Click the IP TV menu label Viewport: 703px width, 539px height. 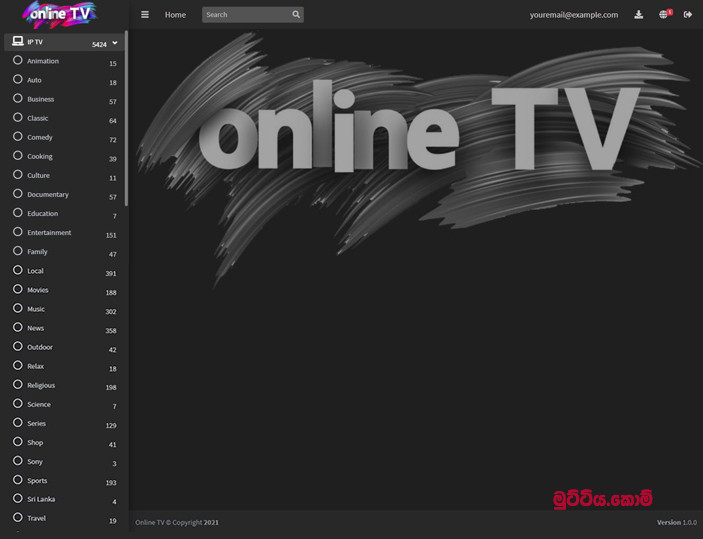click(35, 42)
